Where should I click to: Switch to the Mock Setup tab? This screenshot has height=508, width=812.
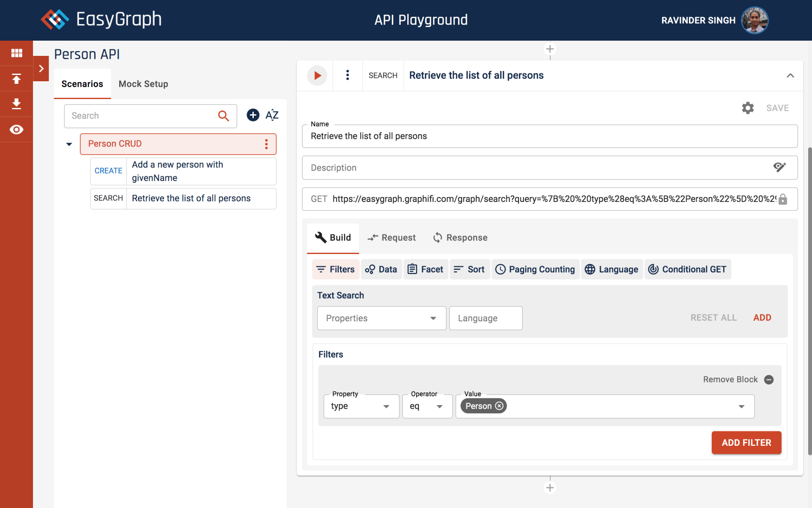143,84
